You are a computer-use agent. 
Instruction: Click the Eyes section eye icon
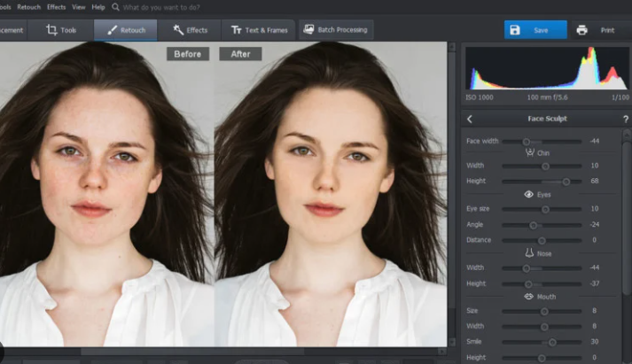click(x=528, y=194)
